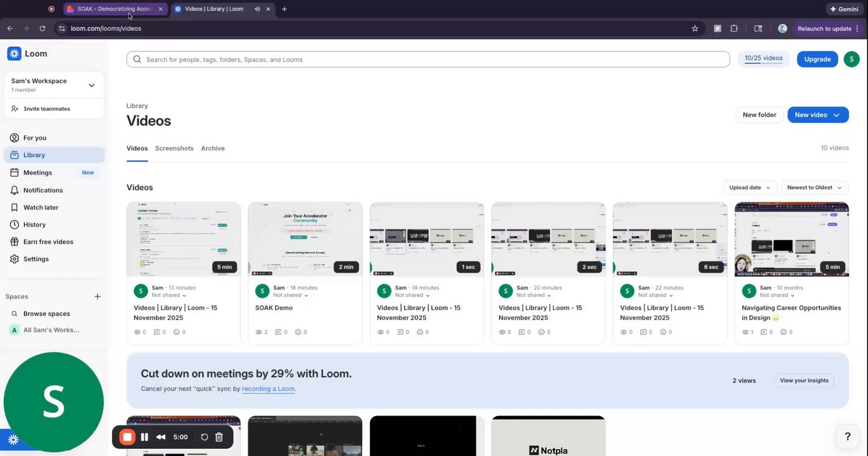Click Invite teammates

click(47, 109)
